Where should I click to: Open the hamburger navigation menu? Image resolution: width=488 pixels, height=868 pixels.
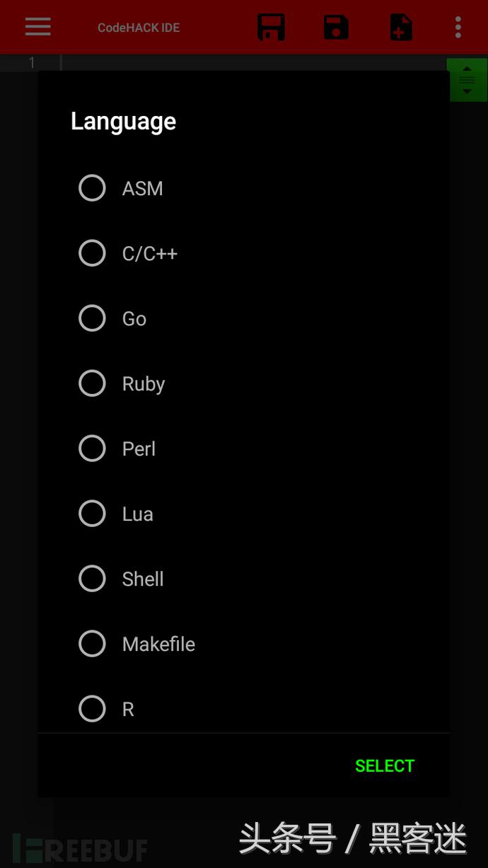tap(37, 27)
